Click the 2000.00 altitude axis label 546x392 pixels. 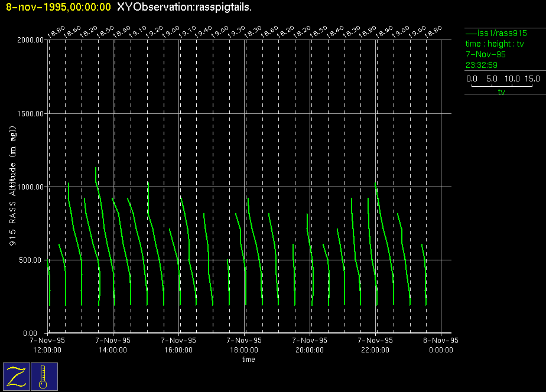[30, 40]
